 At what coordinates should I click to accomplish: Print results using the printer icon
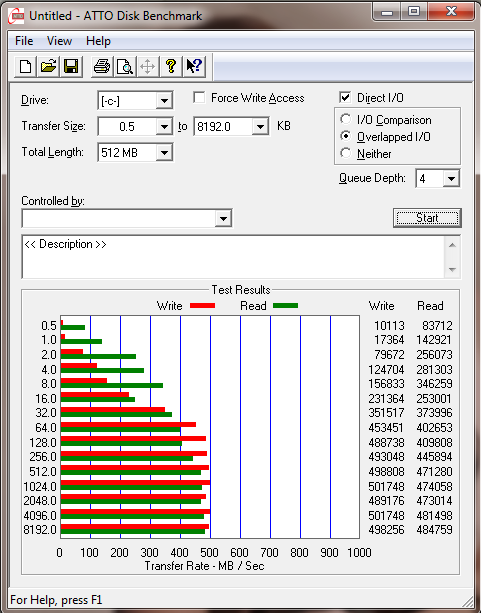pos(102,66)
